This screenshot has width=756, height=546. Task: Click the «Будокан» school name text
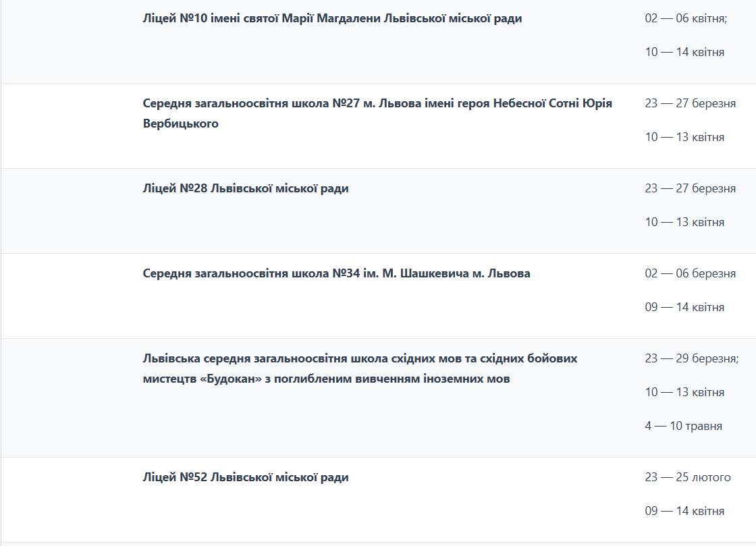360,368
